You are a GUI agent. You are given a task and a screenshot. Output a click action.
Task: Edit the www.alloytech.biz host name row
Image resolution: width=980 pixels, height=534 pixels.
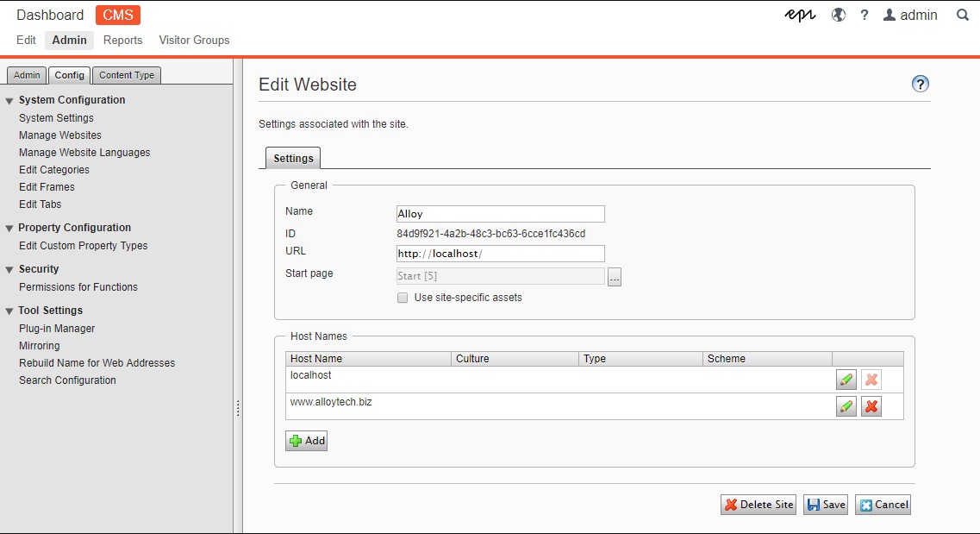point(846,407)
